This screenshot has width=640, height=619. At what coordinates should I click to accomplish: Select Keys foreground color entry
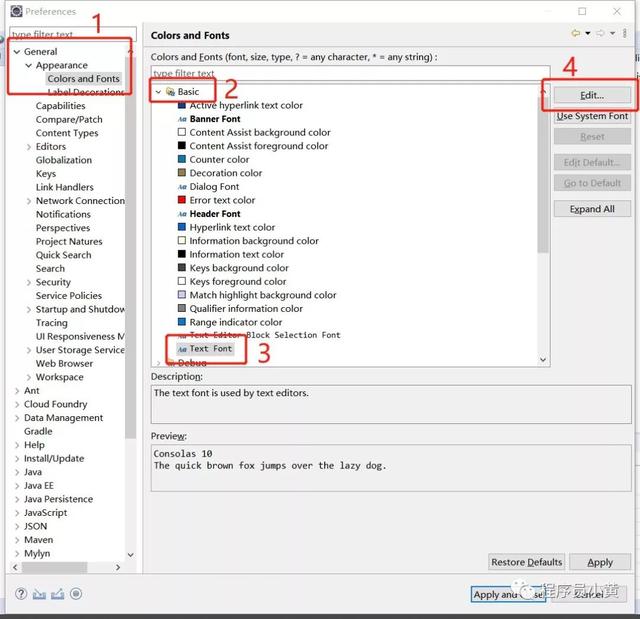click(238, 282)
